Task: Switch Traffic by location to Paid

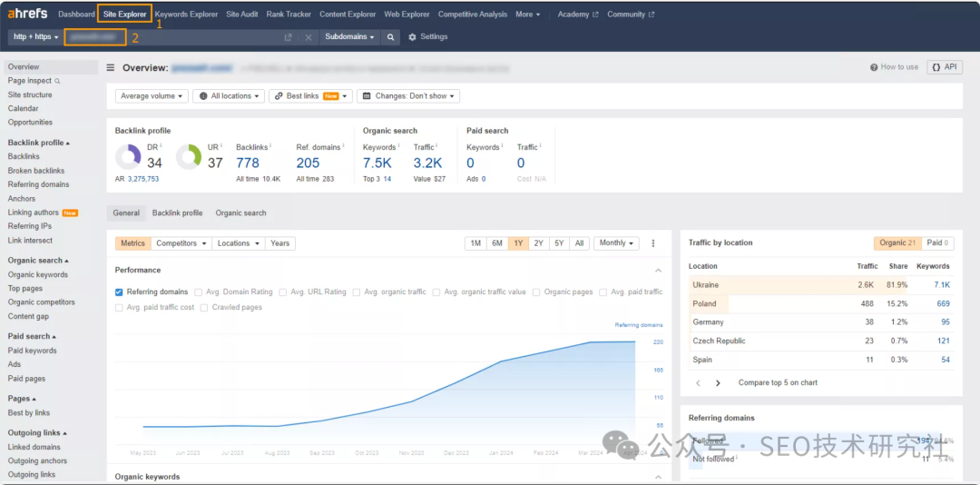Action: point(936,243)
